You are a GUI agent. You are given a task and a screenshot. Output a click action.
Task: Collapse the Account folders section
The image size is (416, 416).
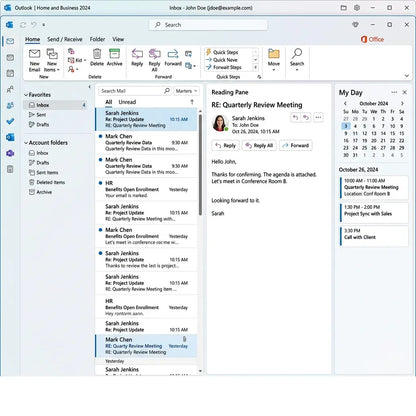[26, 143]
